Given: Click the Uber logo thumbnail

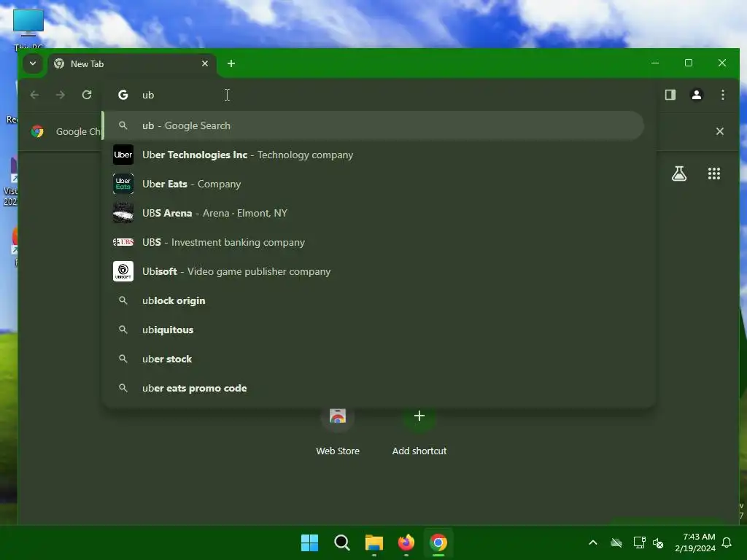Looking at the screenshot, I should coord(123,155).
